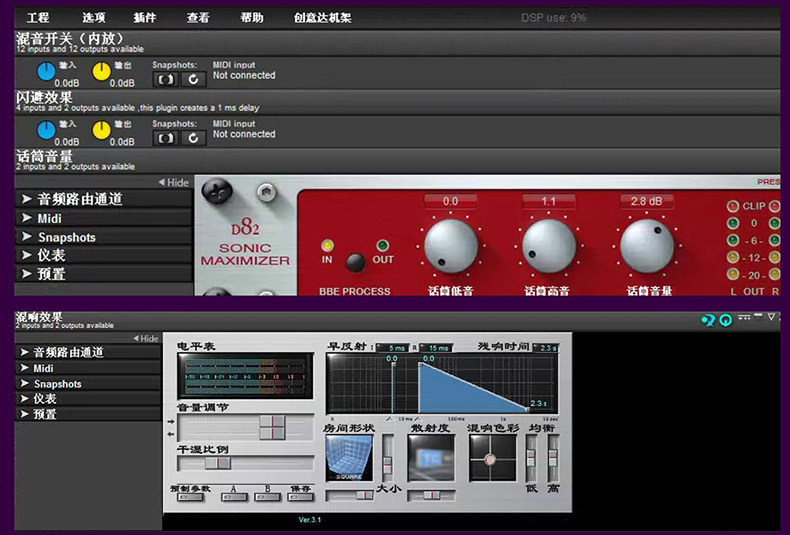Hide the 混响效果 side panel
Image resolution: width=790 pixels, height=535 pixels.
[146, 339]
